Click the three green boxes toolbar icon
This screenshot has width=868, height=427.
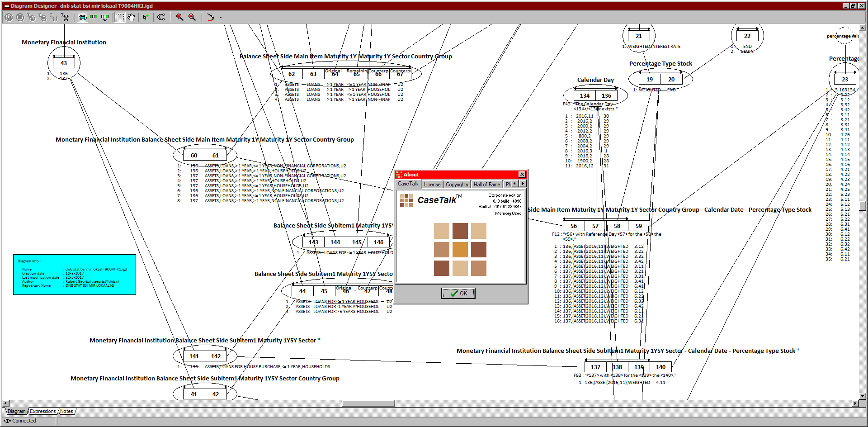(x=94, y=17)
